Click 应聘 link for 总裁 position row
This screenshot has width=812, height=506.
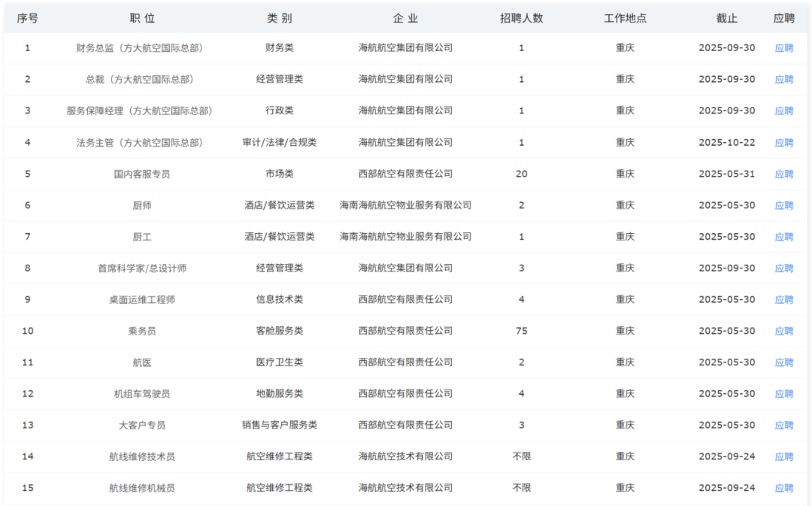pos(783,79)
